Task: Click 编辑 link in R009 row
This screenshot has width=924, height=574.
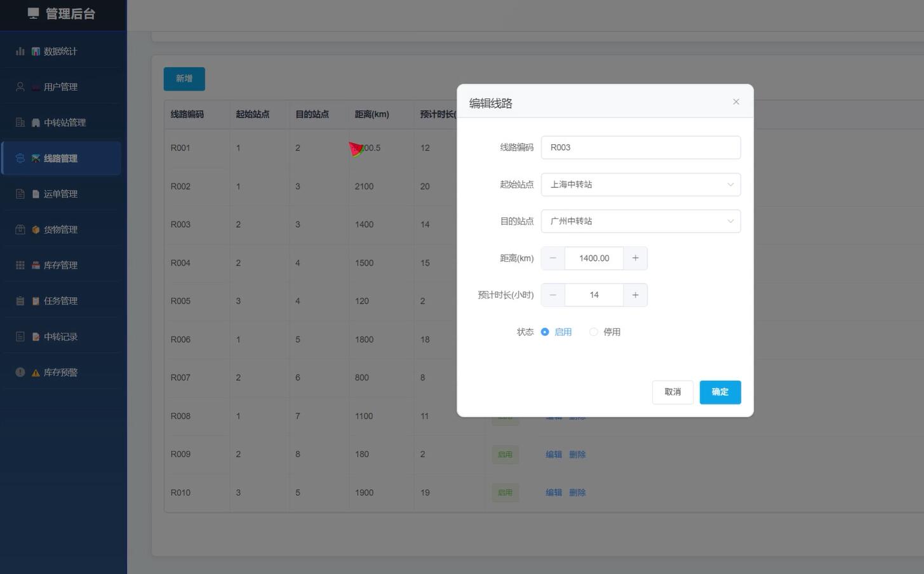Action: click(554, 455)
